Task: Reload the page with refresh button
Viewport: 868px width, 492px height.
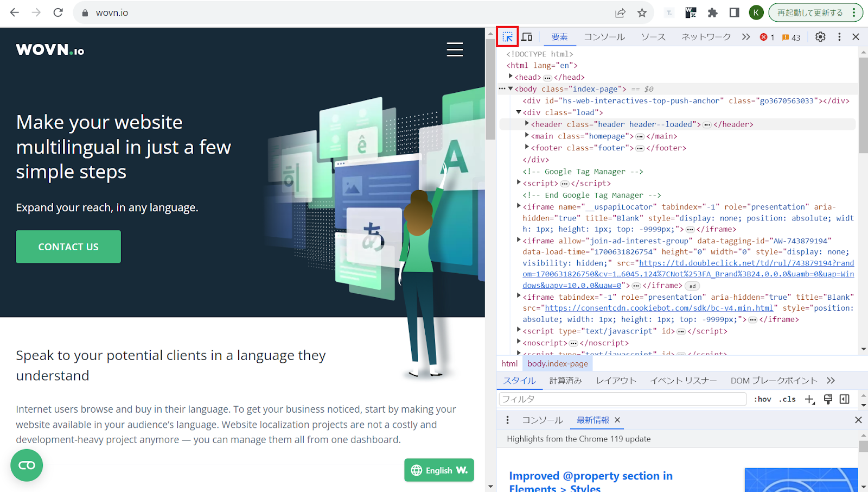Action: 58,12
